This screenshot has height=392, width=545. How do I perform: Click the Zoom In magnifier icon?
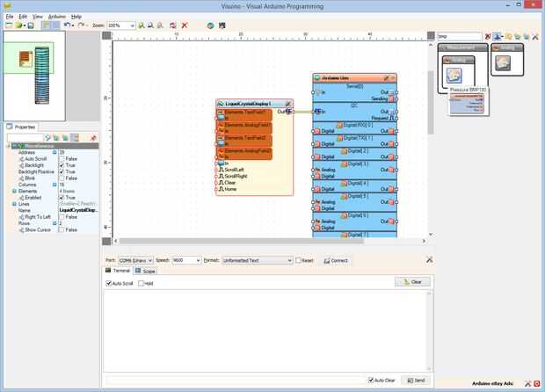click(x=142, y=25)
